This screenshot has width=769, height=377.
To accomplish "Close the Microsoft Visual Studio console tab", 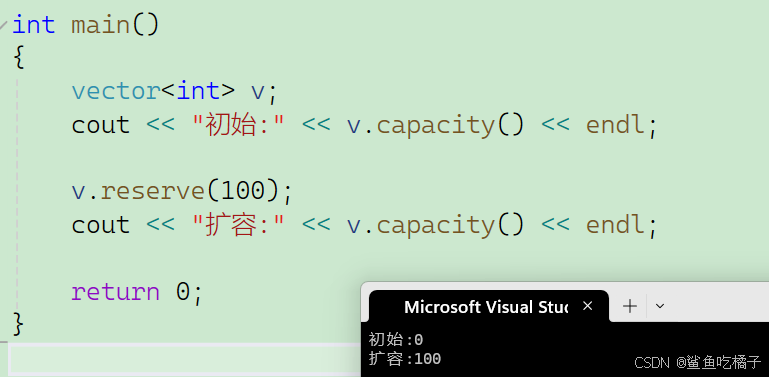I will coord(588,306).
